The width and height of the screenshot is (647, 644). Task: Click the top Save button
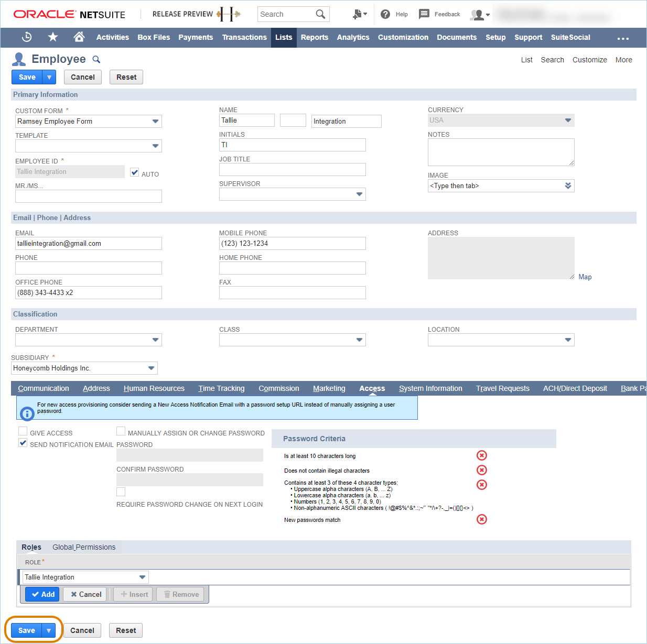(27, 77)
